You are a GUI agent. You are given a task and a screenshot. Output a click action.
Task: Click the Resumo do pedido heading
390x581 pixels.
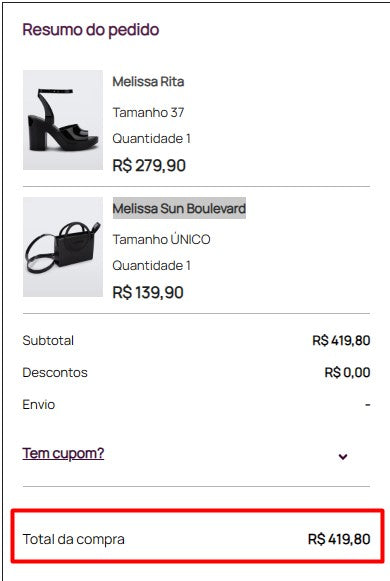coord(91,30)
